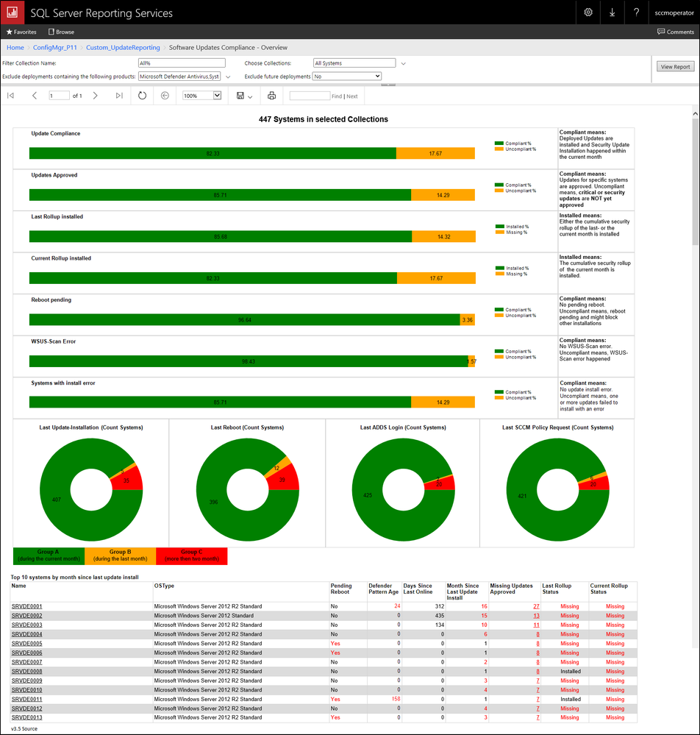Open the Browse tab
This screenshot has height=735, width=700.
click(61, 32)
